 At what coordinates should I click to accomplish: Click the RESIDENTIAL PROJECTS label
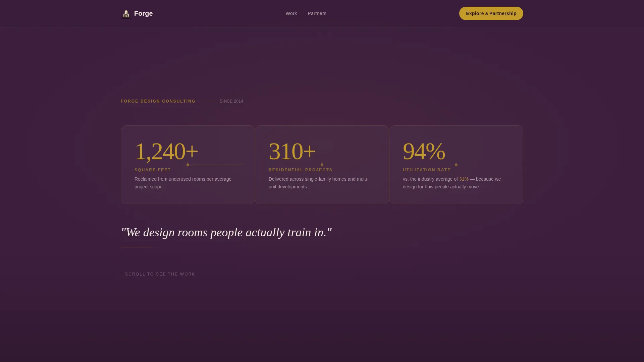301,170
